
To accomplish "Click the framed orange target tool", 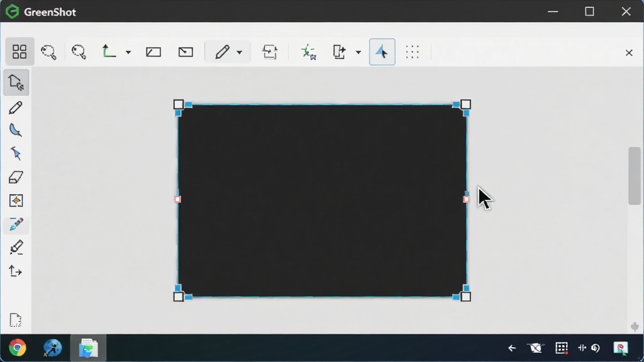I will tap(16, 200).
